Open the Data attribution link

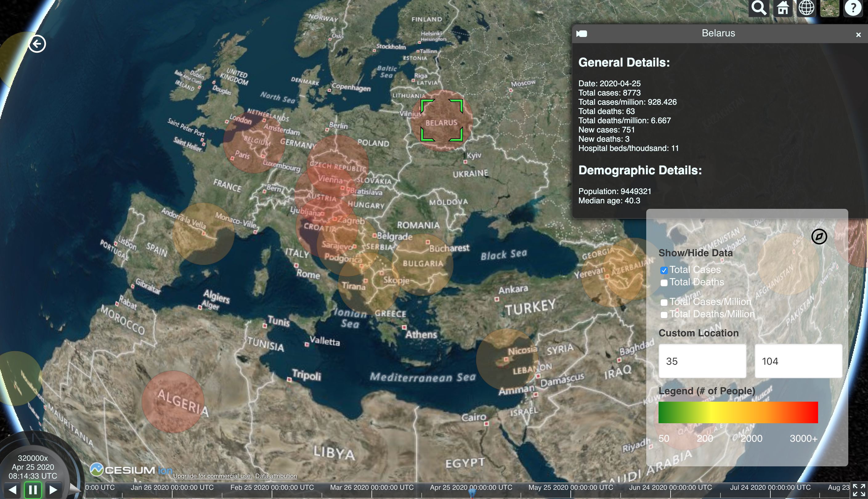coord(276,476)
